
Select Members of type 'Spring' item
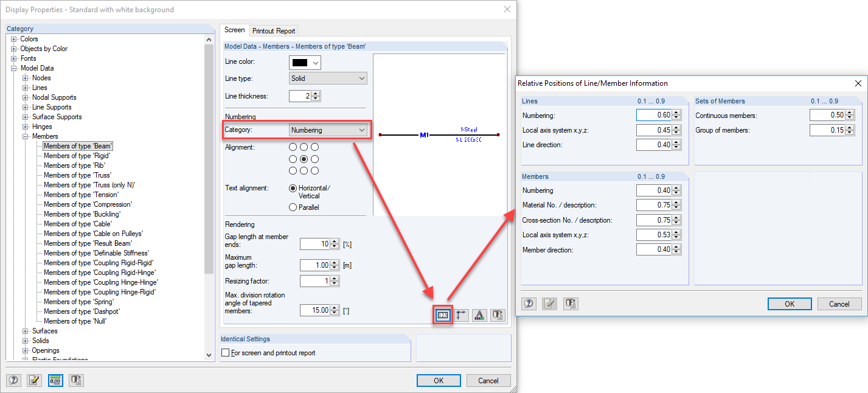80,302
